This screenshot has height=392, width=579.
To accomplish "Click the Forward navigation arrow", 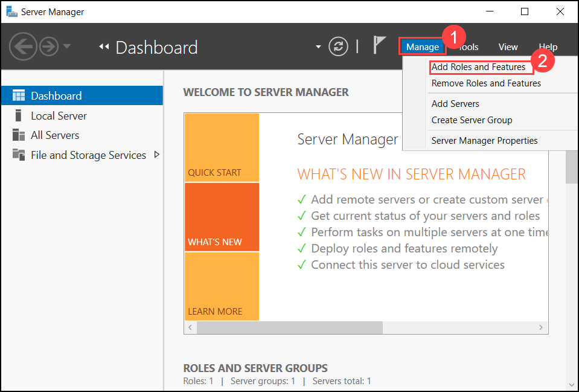I will tap(49, 47).
